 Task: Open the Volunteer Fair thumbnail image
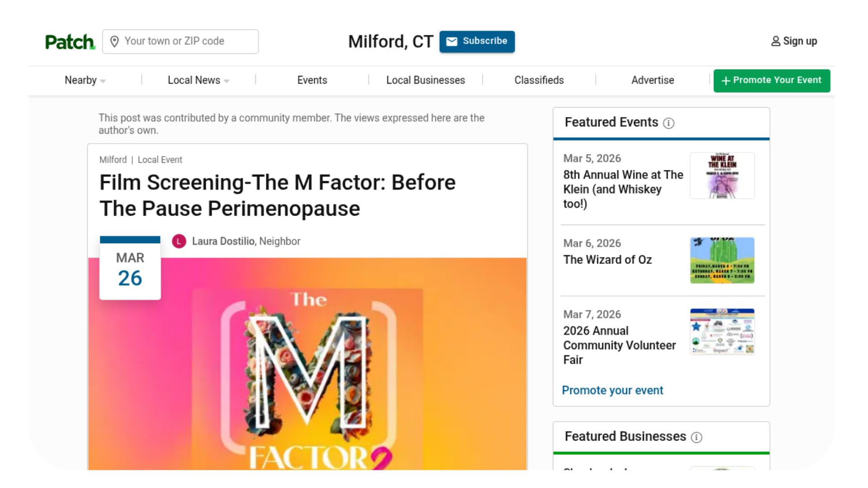722,331
